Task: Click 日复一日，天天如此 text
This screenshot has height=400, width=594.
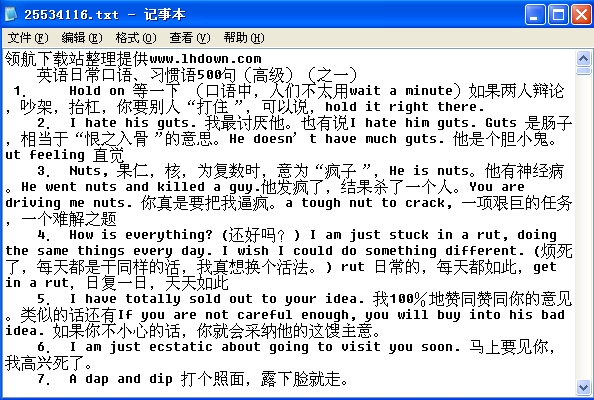Action: 157,283
